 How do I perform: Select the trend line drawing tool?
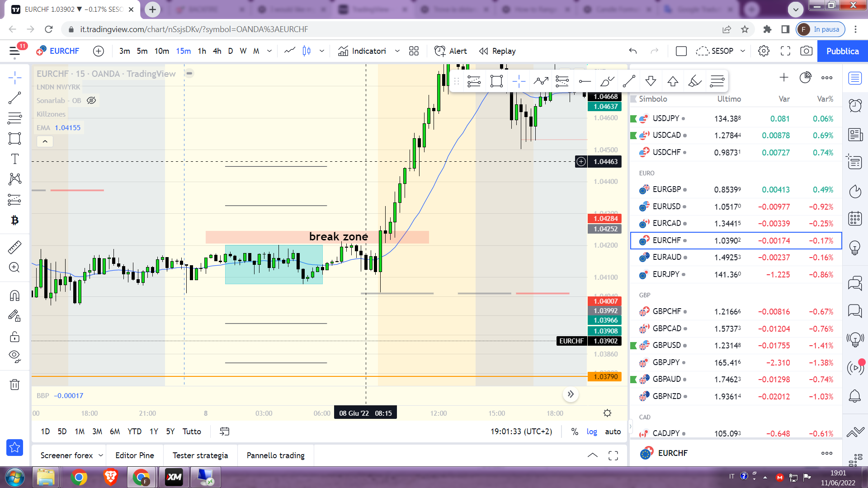coord(15,98)
